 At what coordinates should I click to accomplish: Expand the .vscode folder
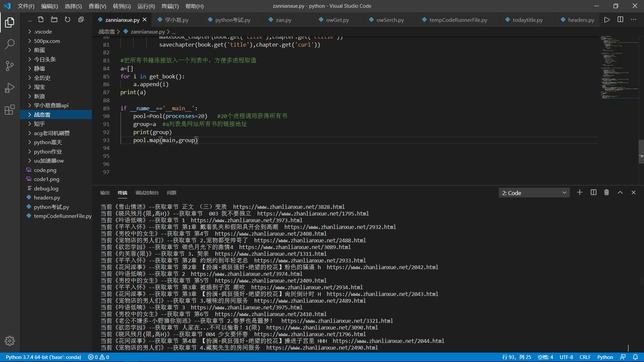click(43, 32)
